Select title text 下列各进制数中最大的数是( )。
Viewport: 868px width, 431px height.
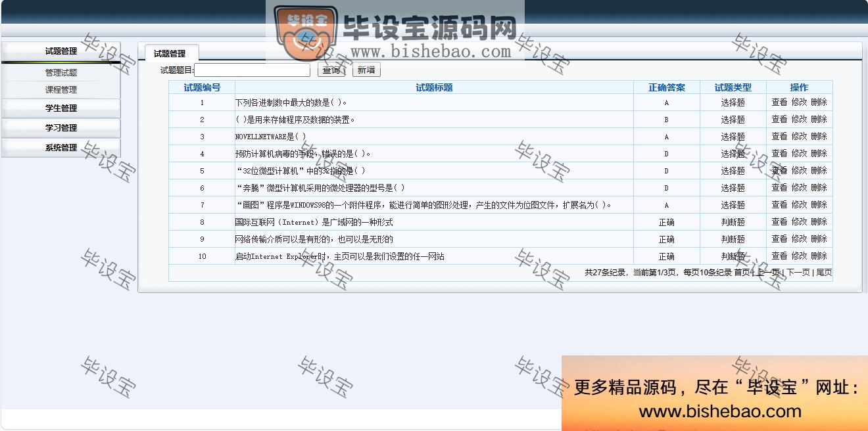click(x=291, y=103)
